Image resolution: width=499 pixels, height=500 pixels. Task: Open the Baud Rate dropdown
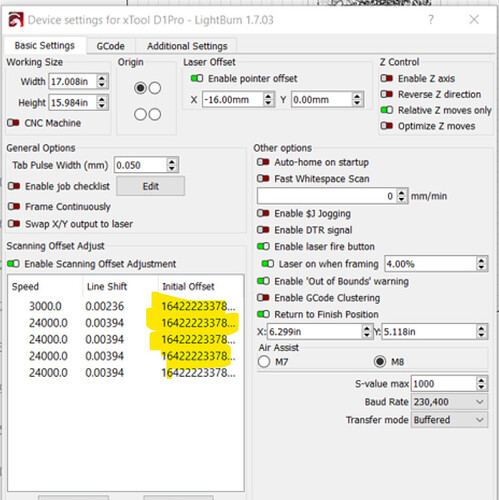point(449,402)
